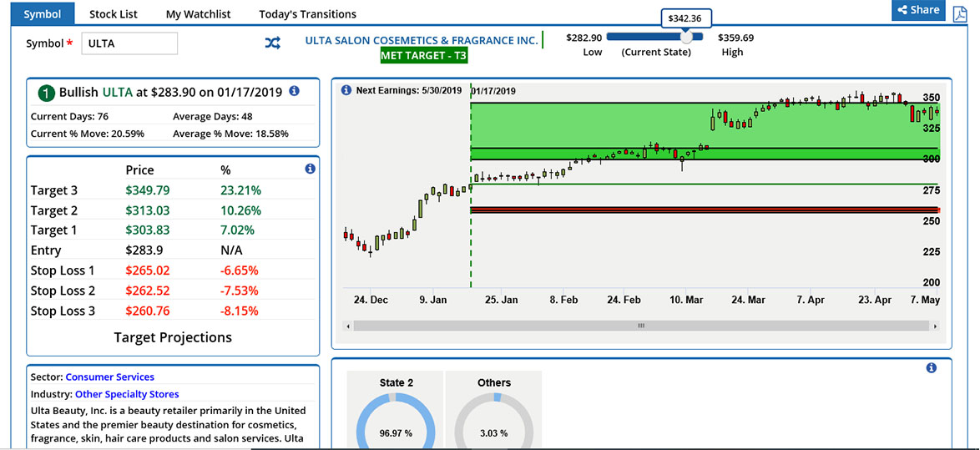Click the chart scrollbar right arrow
The height and width of the screenshot is (450, 980).
(935, 326)
